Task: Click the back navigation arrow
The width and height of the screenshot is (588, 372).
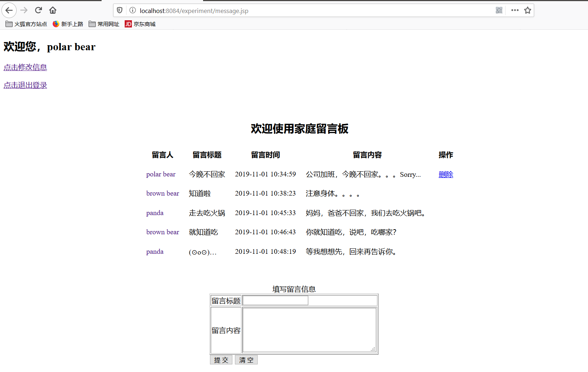Action: pyautogui.click(x=9, y=10)
